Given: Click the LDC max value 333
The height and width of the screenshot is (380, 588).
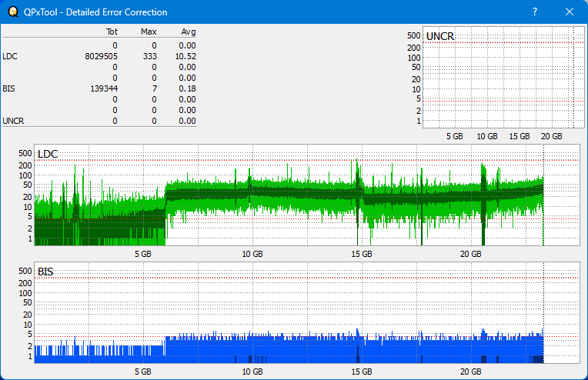Looking at the screenshot, I should coord(149,56).
